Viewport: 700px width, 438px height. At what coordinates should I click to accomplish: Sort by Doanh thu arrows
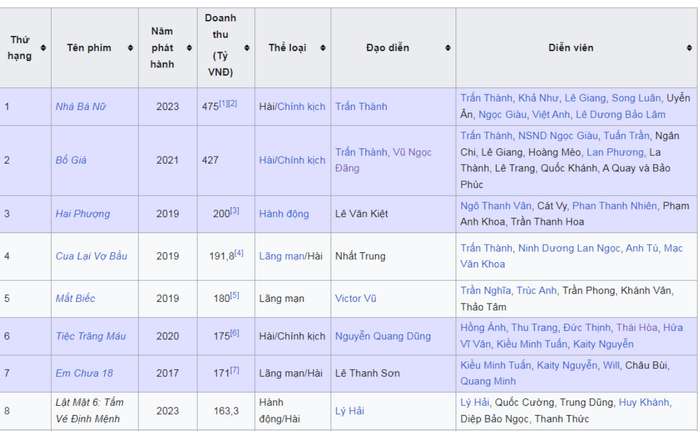click(247, 48)
